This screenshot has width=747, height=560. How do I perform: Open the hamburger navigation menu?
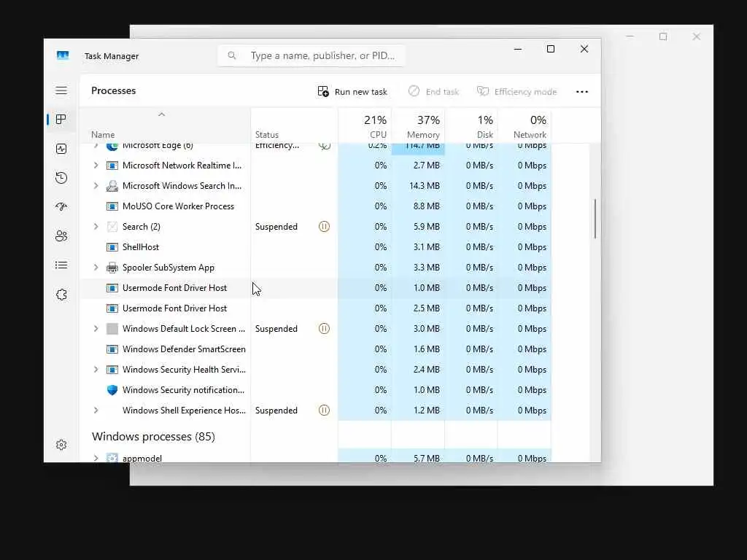[61, 90]
